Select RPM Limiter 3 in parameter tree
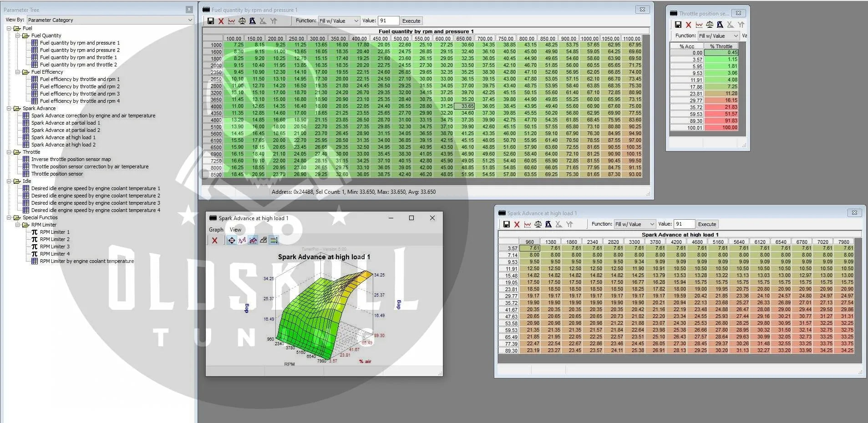This screenshot has width=868, height=423. (55, 247)
